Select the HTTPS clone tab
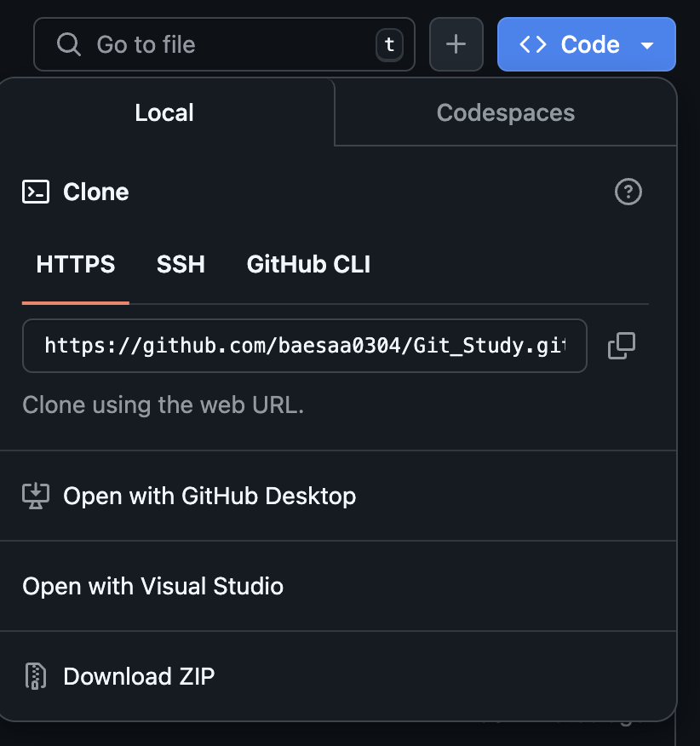 [76, 264]
